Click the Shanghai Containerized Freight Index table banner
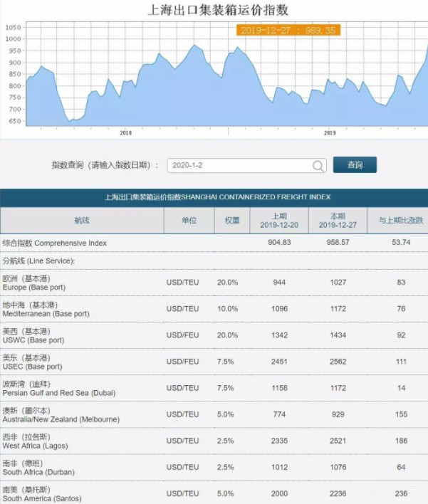 coord(214,197)
